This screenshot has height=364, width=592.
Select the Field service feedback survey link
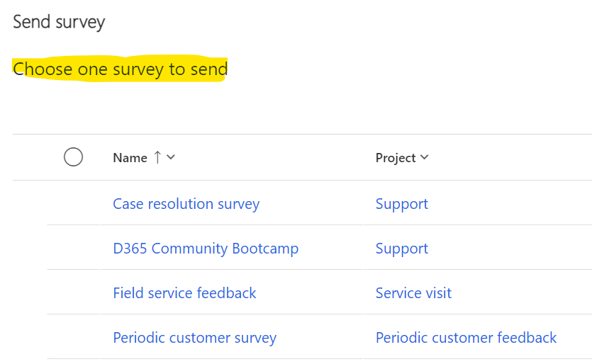(184, 293)
